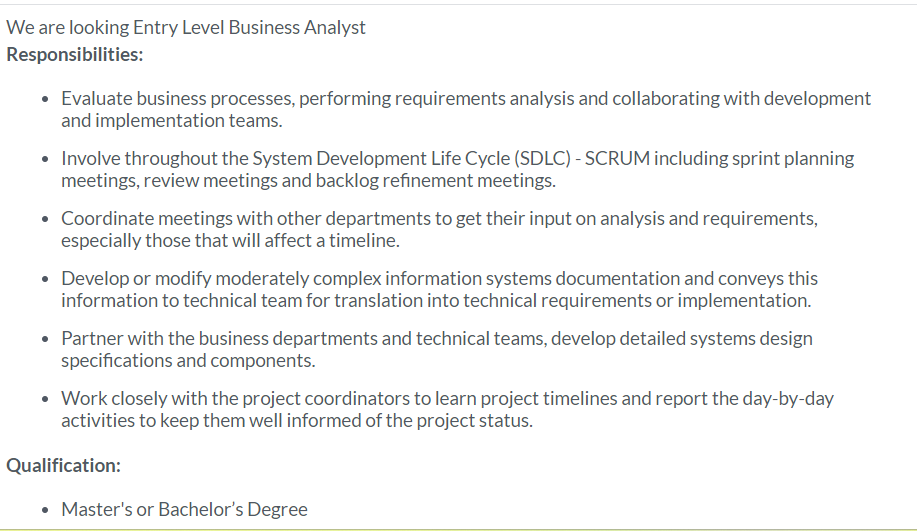The width and height of the screenshot is (917, 531).
Task: Click 'We are looking Entry Level Business Analyst' line
Action: tap(186, 27)
